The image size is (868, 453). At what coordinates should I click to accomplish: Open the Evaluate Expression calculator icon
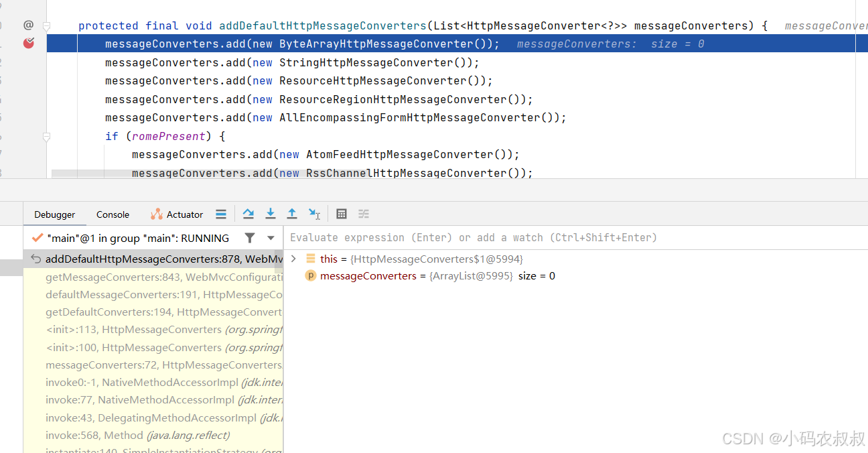pos(342,214)
